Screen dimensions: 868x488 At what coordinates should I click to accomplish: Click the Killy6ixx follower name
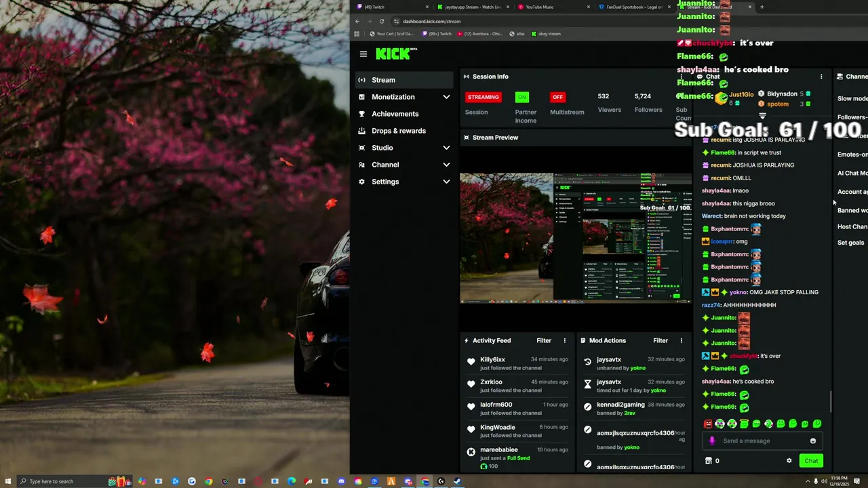(x=492, y=360)
